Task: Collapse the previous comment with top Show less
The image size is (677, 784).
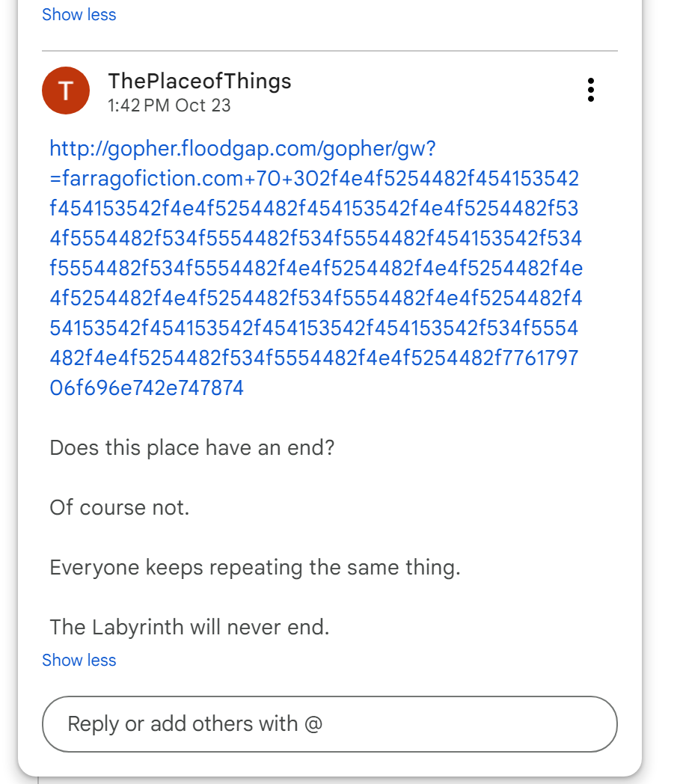Action: [79, 15]
